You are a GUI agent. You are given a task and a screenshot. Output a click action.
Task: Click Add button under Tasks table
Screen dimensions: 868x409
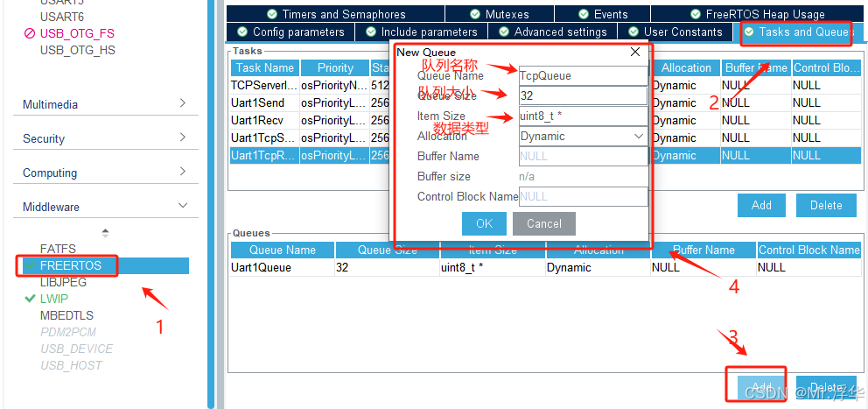[x=761, y=205]
